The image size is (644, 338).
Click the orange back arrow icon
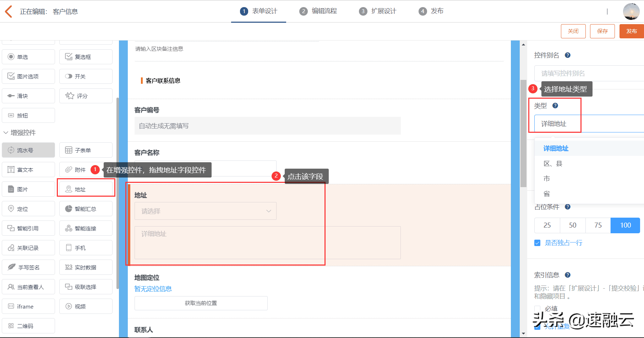[9, 11]
